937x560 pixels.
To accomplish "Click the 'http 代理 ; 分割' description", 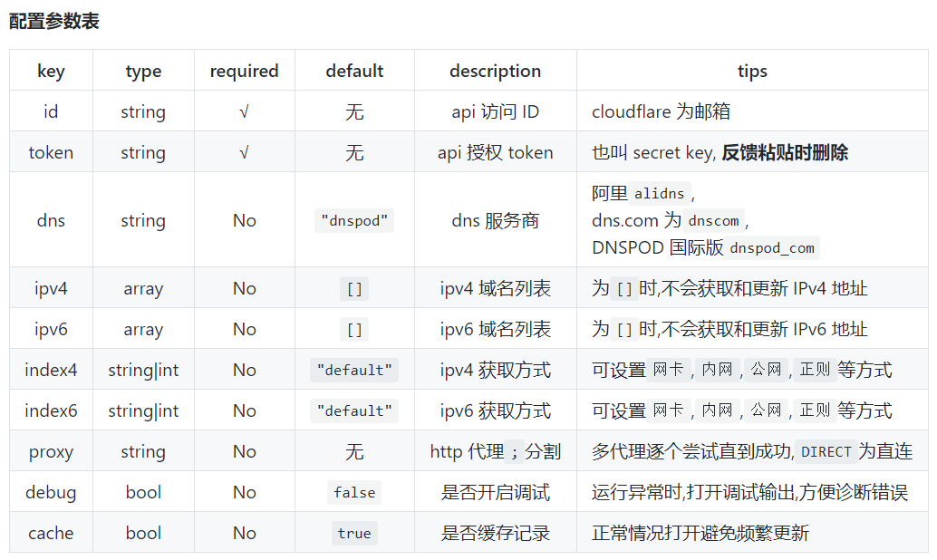I will click(496, 452).
